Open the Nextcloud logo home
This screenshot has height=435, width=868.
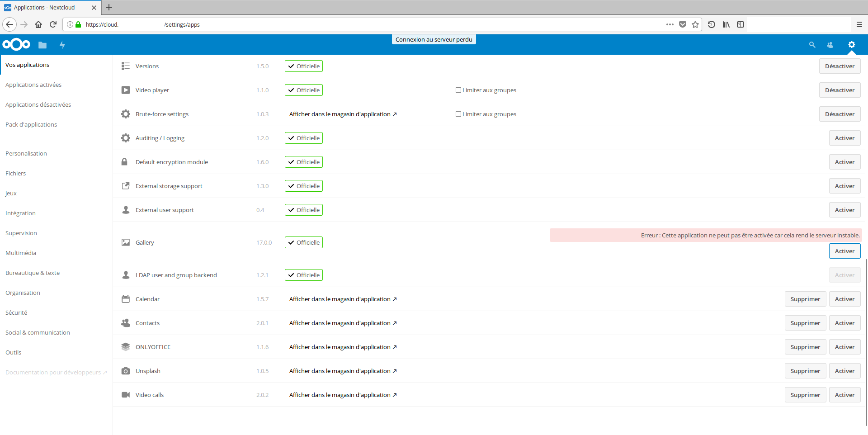16,44
